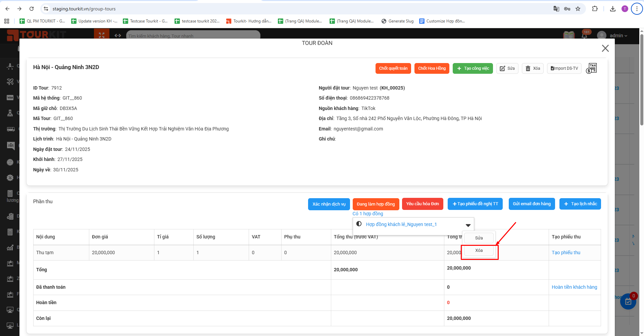Viewport: 644px width, 336px height.
Task: Click the Chrome bookmark star icon
Action: 578,9
